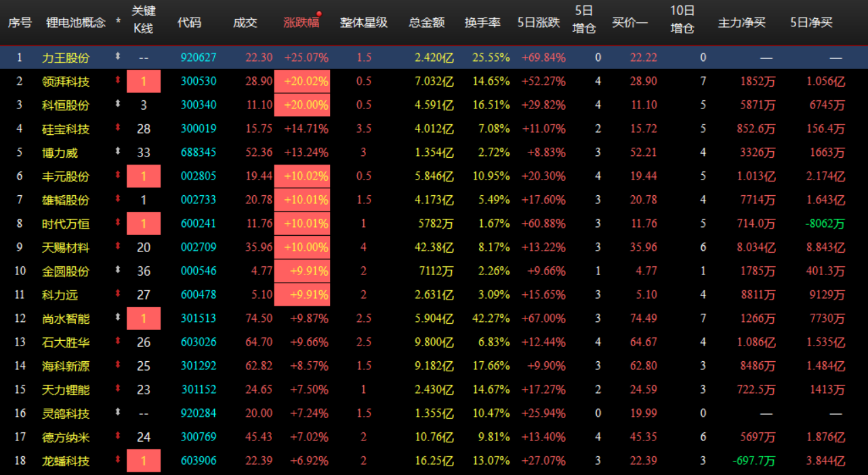Sort by the 关键K线 column header

click(143, 20)
